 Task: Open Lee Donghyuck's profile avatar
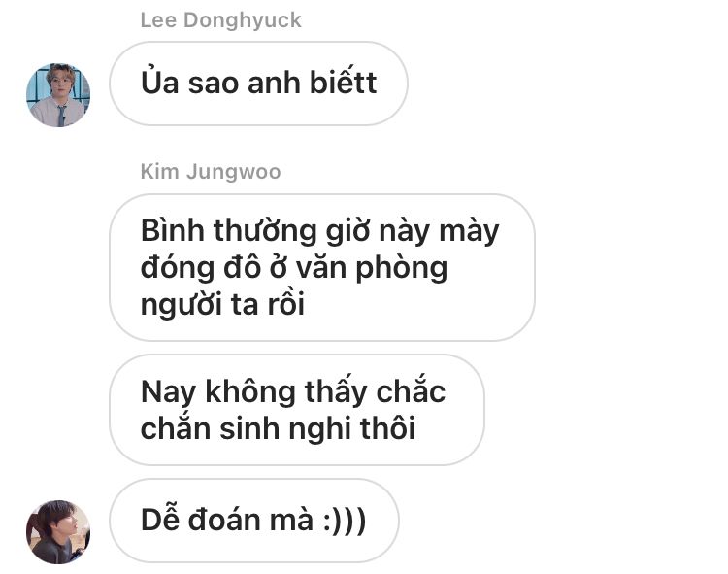(x=58, y=95)
